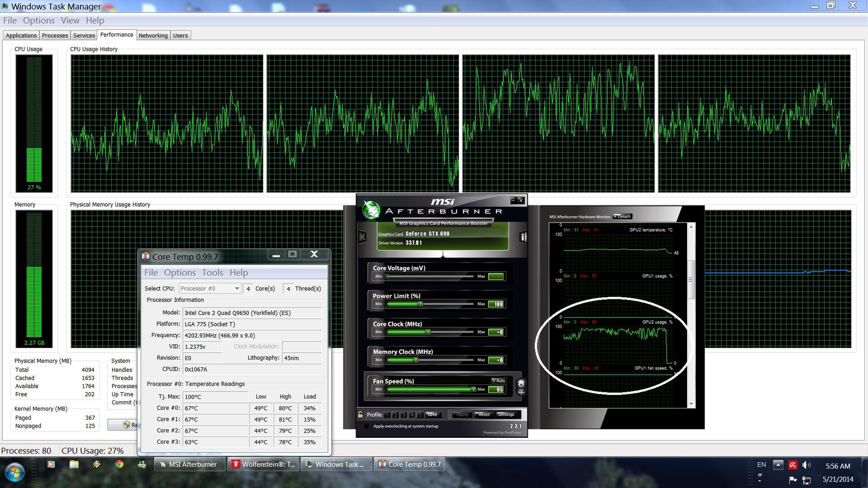Click the language bar restore icon

(x=759, y=475)
